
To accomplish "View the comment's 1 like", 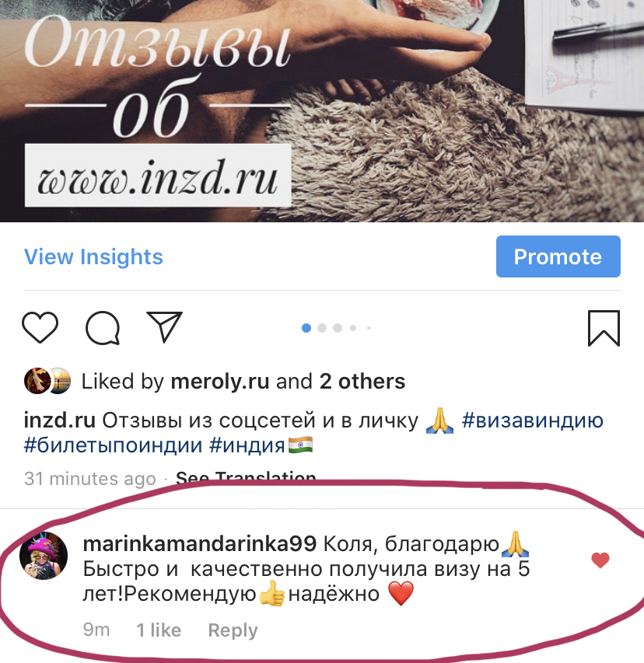I will point(159,630).
